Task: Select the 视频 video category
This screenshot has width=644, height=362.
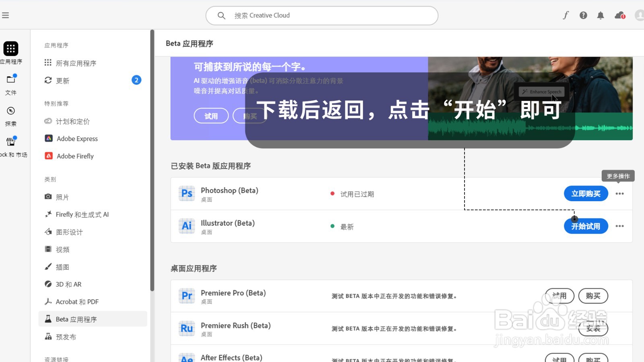Action: coord(62,249)
